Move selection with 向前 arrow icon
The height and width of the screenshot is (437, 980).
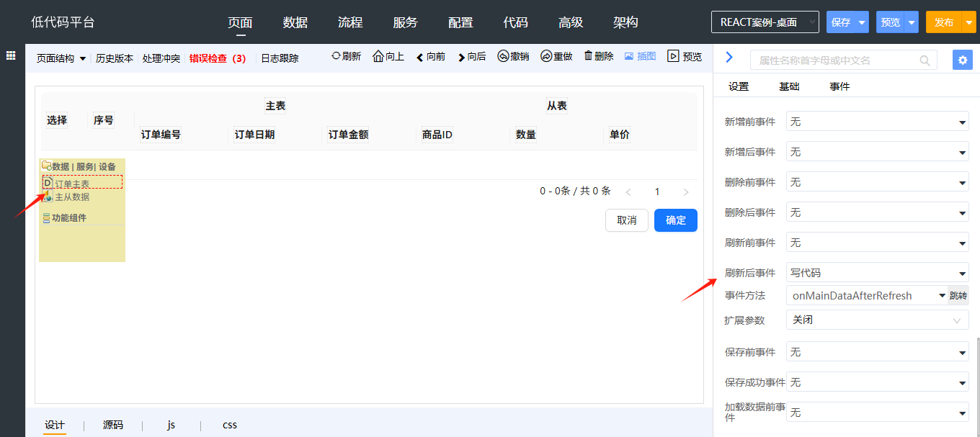click(x=431, y=56)
